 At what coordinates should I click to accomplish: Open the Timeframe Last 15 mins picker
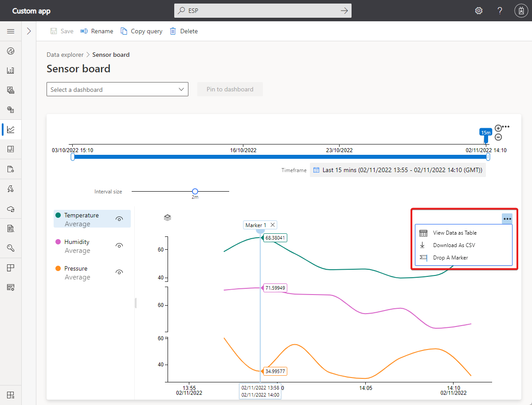pos(398,170)
